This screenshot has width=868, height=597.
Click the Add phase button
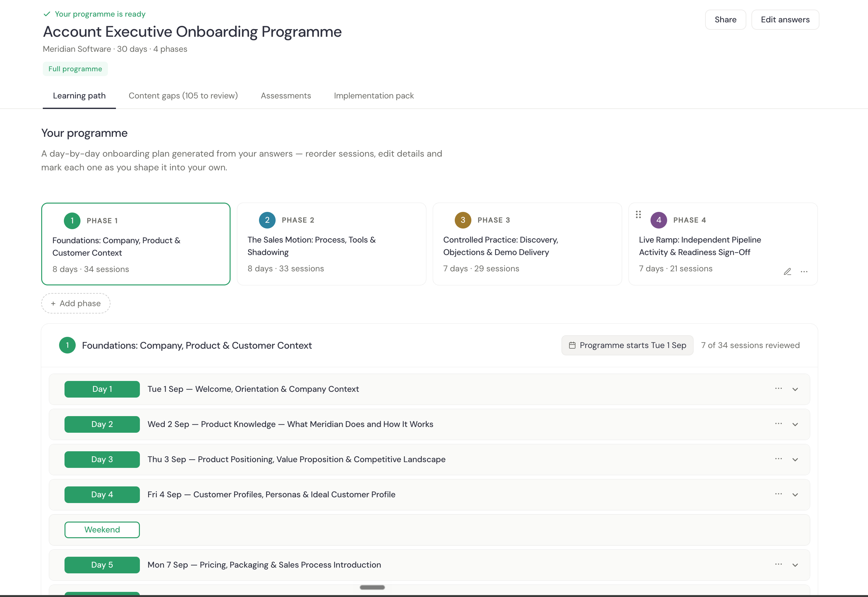75,303
